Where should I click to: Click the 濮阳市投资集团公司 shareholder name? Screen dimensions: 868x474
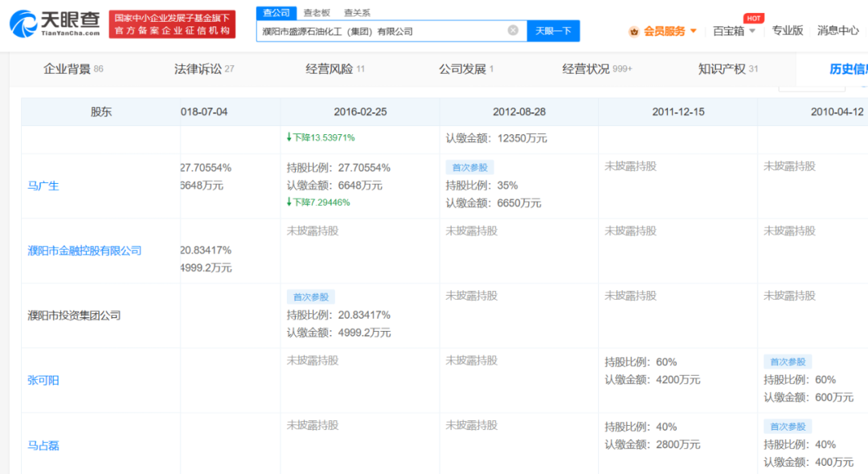pos(74,315)
